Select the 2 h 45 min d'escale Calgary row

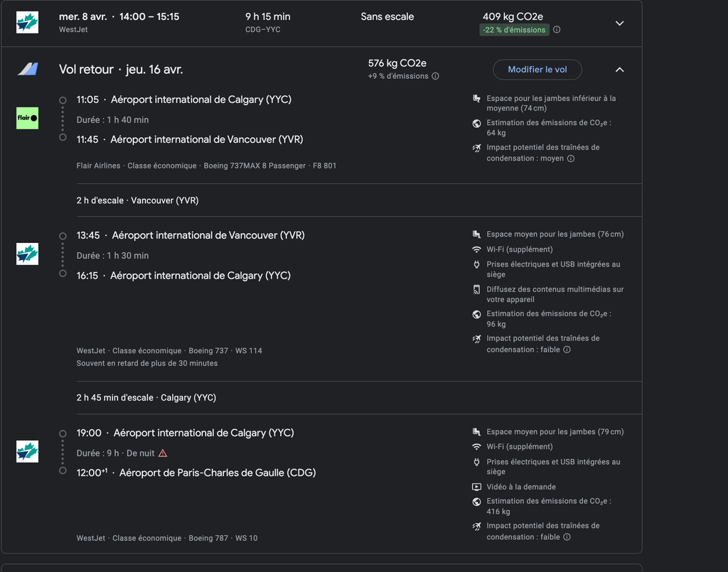click(x=146, y=398)
